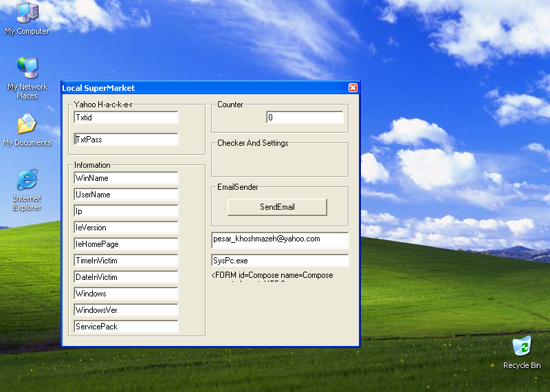The width and height of the screenshot is (550, 392).
Task: Click the Counter field showing 0
Action: tap(305, 118)
